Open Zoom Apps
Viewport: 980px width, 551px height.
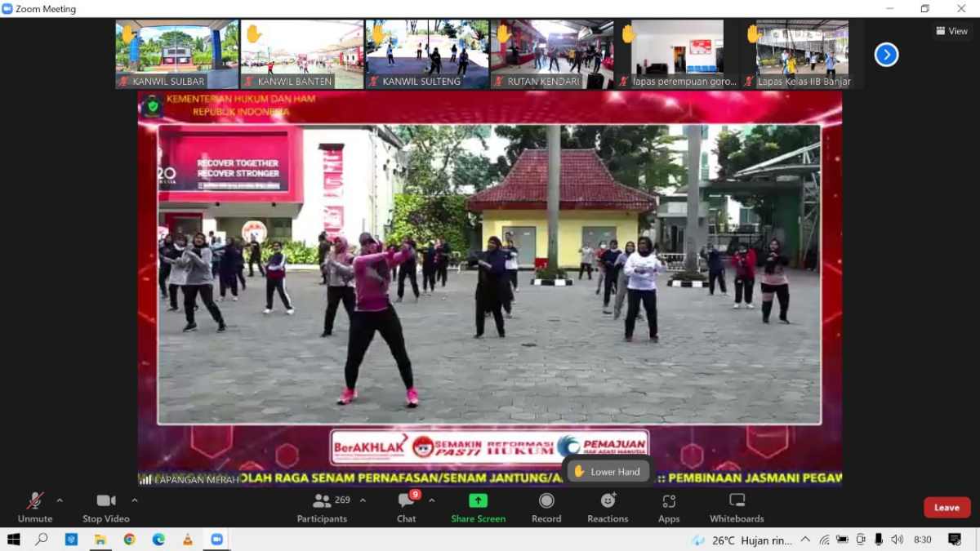click(x=669, y=507)
